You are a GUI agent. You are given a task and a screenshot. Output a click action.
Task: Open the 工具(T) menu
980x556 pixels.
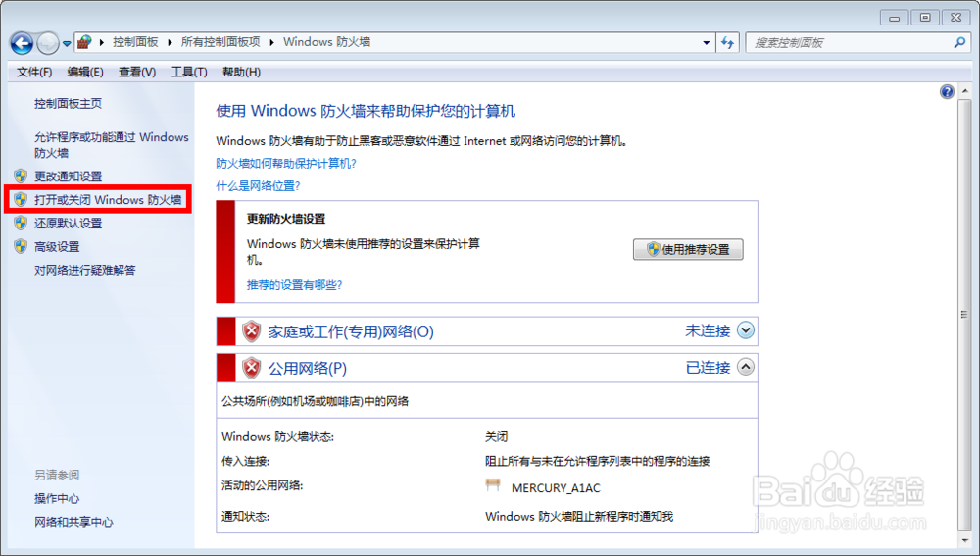pos(189,72)
